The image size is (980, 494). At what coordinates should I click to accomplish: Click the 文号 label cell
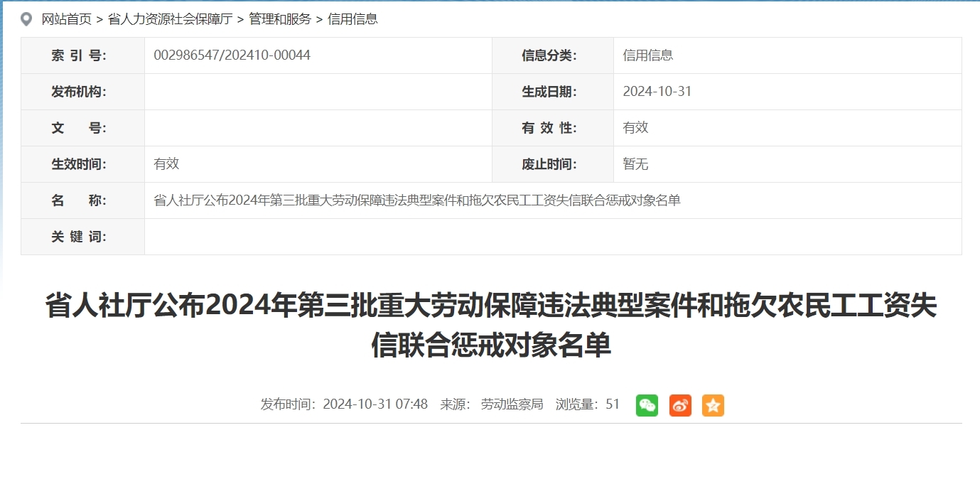pos(82,128)
